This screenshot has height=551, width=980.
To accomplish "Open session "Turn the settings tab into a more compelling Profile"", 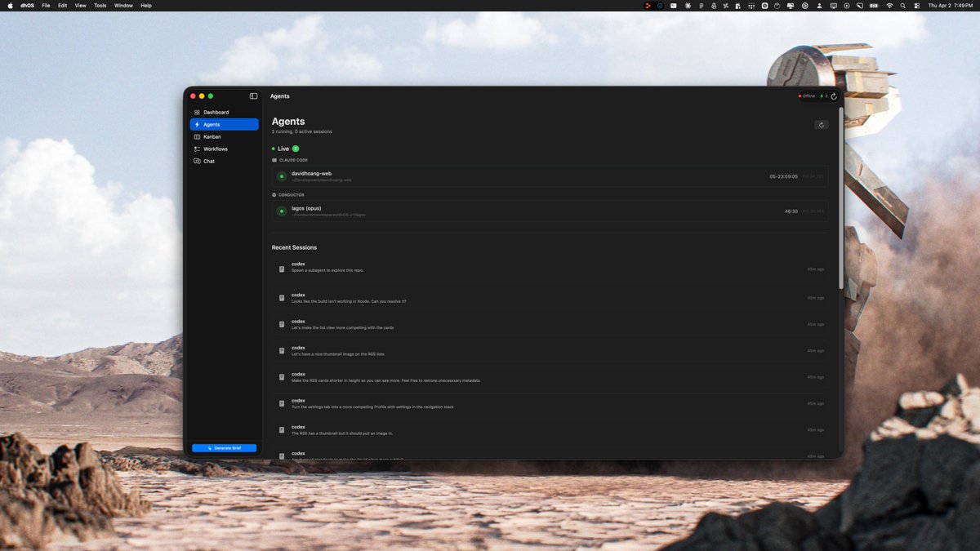I will tap(550, 403).
